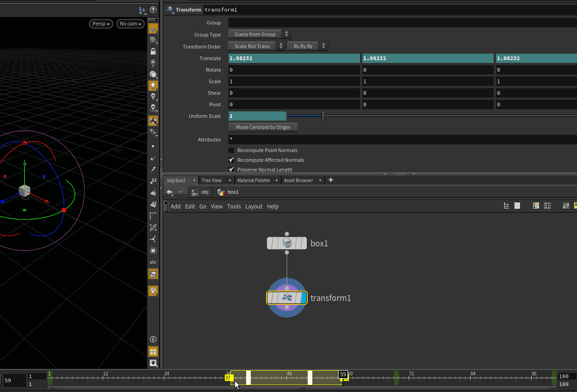Switch to the Material Palette tab
Viewport: 577px width, 392px height.
pos(254,180)
